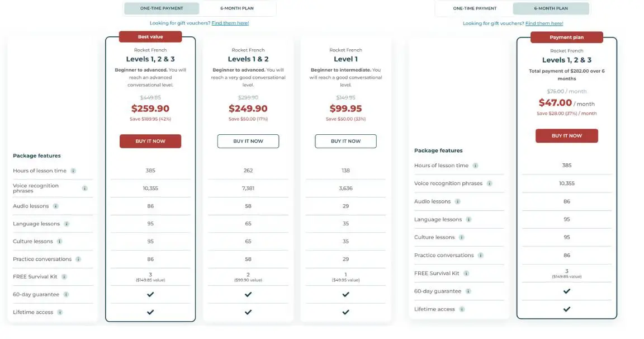
Task: Click Buy It Now under Level 1
Action: tap(345, 141)
